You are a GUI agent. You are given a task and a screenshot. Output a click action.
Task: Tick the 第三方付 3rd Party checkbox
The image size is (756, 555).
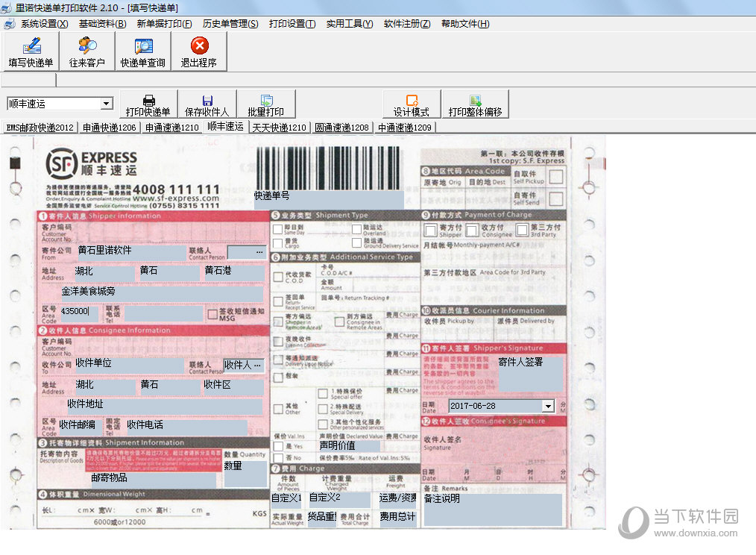click(x=523, y=230)
